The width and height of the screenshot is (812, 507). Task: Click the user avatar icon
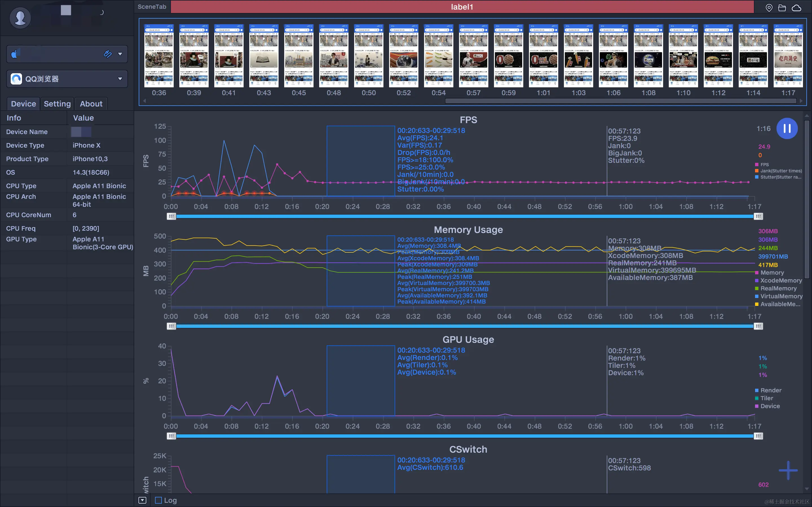20,17
